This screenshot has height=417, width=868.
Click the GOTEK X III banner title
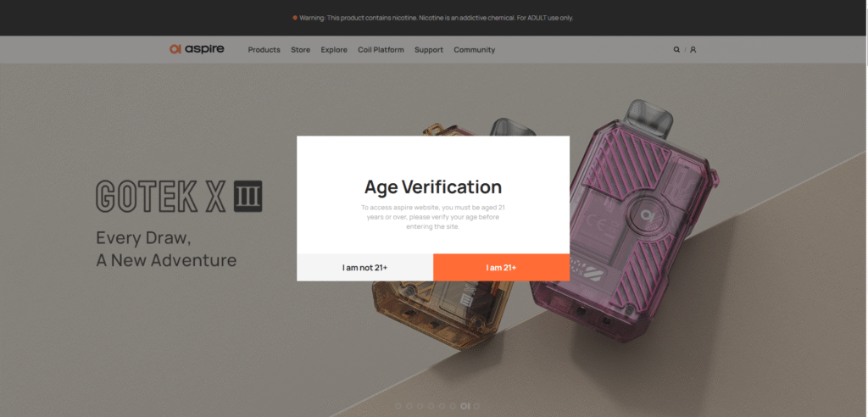(179, 197)
